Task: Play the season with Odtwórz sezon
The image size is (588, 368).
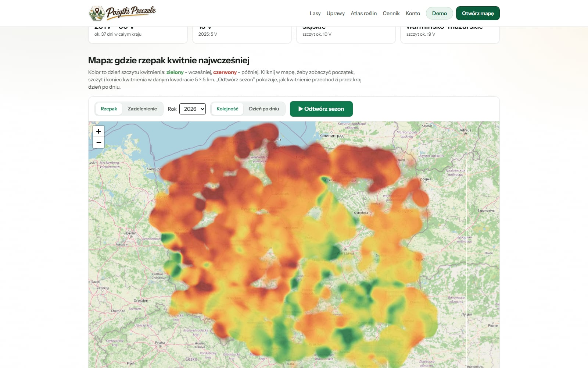Action: [321, 109]
